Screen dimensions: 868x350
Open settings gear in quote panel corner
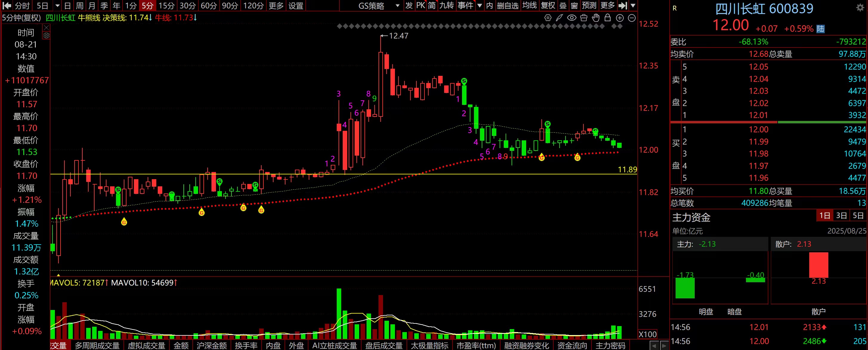[860, 8]
